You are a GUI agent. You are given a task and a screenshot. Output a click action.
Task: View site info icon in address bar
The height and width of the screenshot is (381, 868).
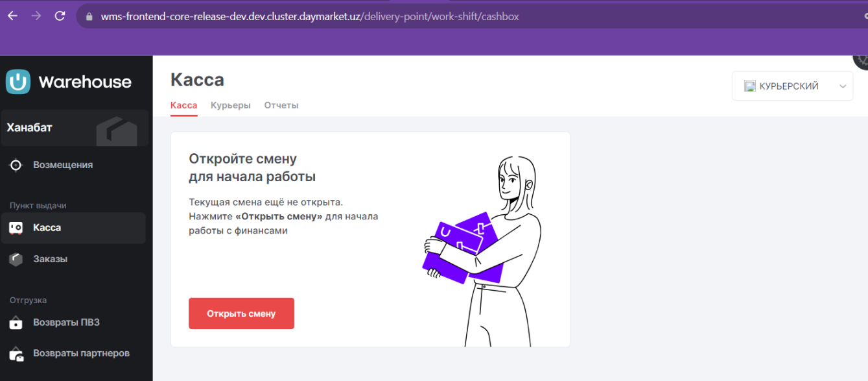point(89,16)
